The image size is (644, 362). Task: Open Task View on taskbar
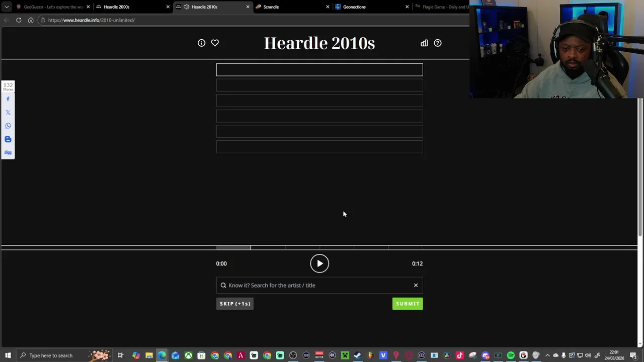[x=120, y=355]
